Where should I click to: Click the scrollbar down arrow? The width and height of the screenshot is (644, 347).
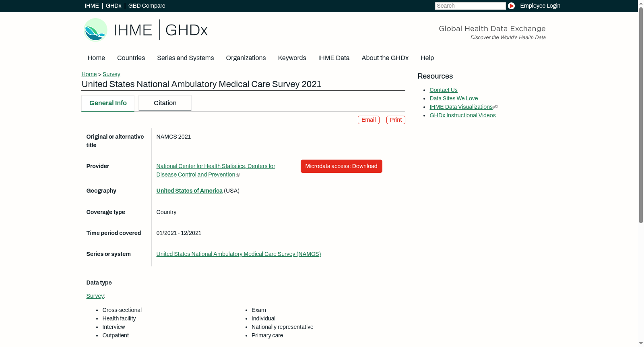[x=641, y=343]
